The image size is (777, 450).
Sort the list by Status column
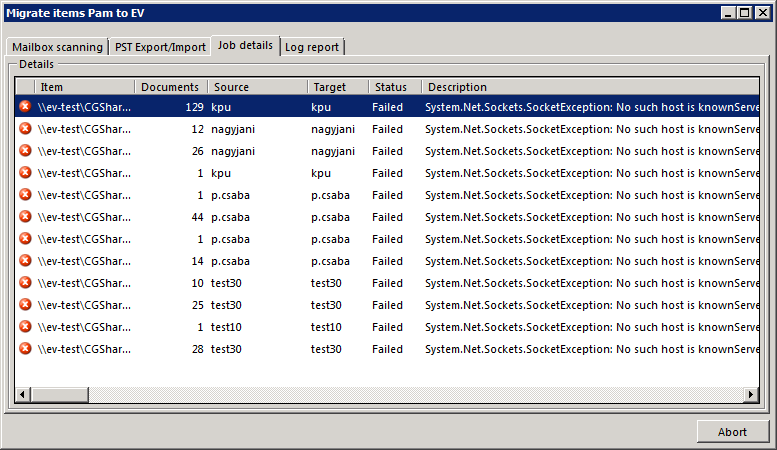coord(393,88)
